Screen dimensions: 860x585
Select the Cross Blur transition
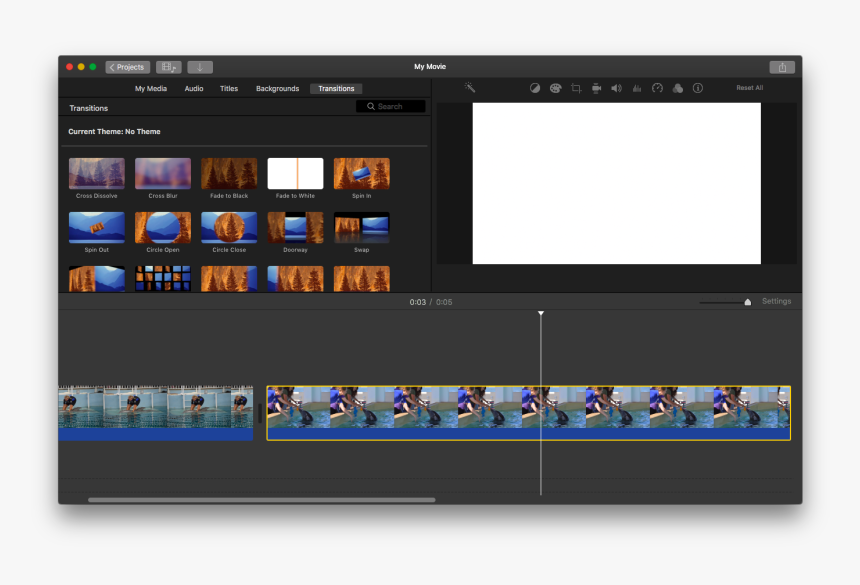pyautogui.click(x=163, y=173)
